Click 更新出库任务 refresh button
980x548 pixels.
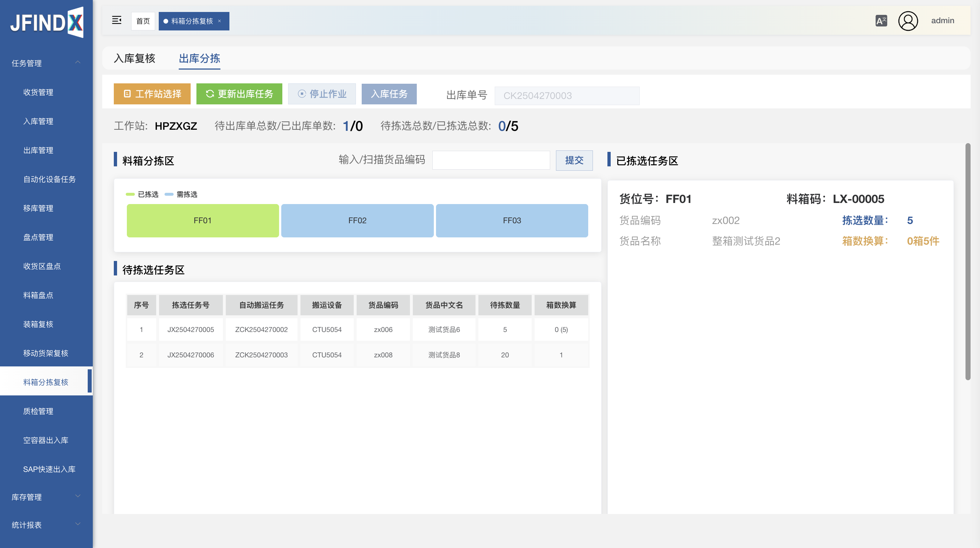(x=239, y=94)
